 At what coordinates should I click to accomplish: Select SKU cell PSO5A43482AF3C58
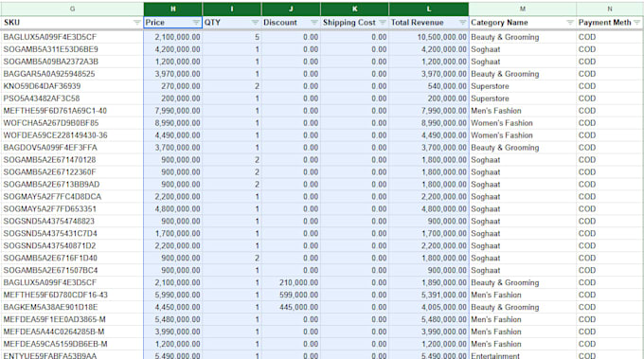pyautogui.click(x=72, y=99)
